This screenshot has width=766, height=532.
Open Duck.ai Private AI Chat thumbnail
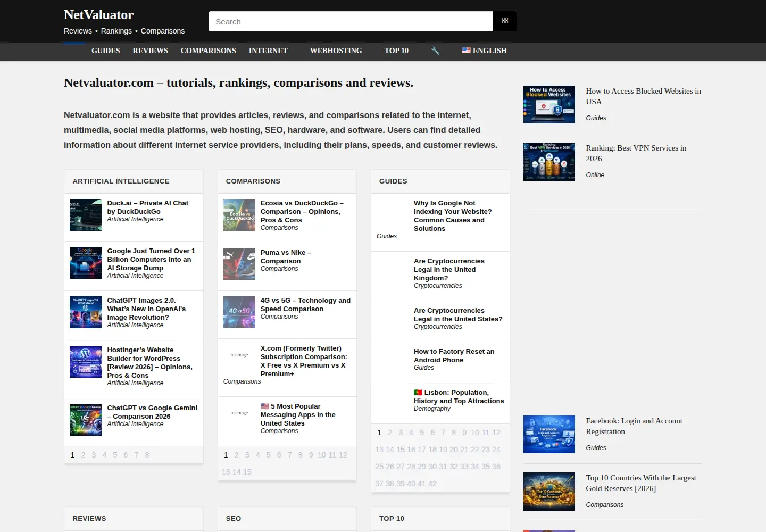click(x=86, y=215)
